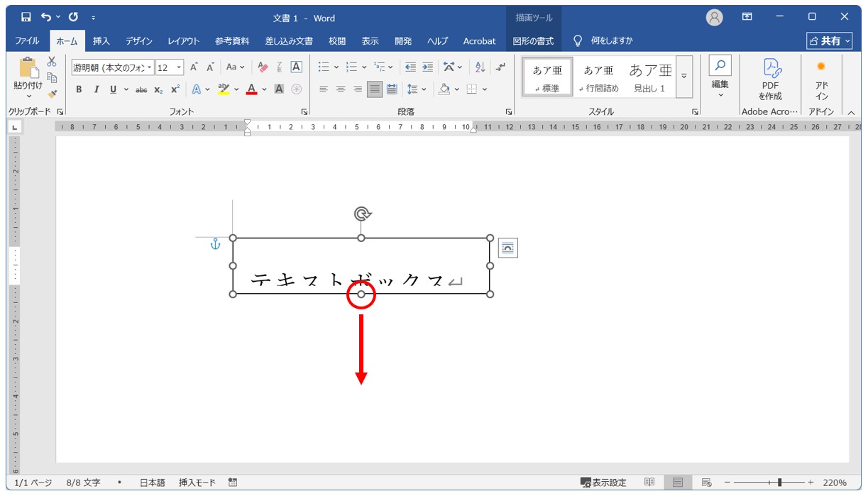Click the Cut scissors icon
Screen dimensions: 868x496
52,62
